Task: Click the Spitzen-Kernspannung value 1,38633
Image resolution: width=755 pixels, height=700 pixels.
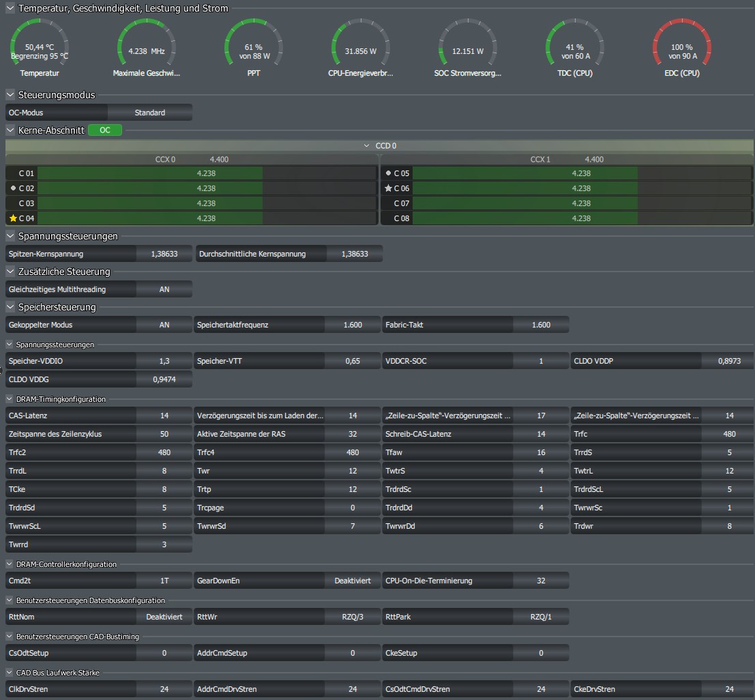Action: coord(164,253)
